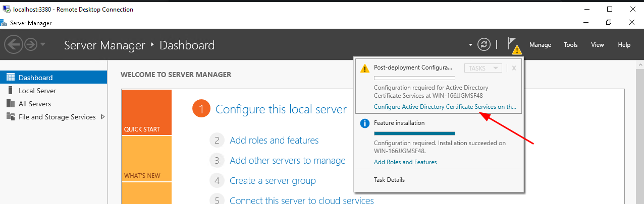
Task: Open the navigation history dropdown arrow
Action: coord(43,45)
